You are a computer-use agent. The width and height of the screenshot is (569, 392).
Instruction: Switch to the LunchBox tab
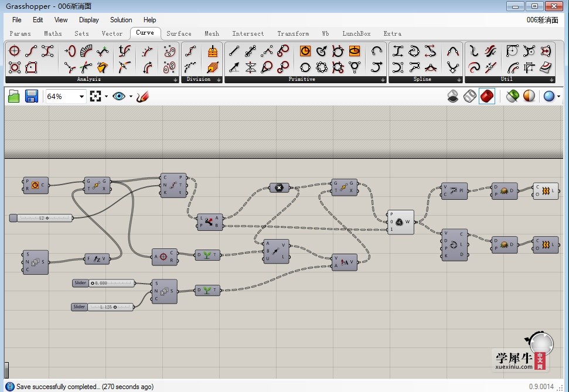(356, 33)
